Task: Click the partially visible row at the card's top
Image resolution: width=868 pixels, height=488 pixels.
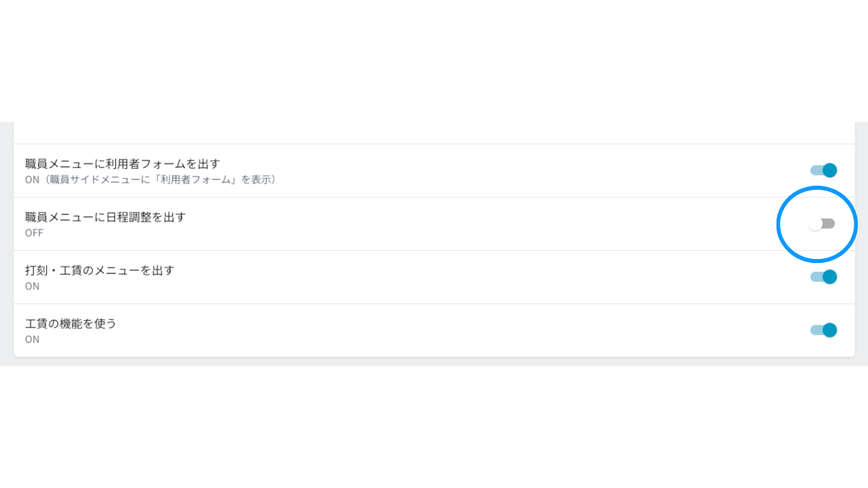Action: tap(434, 133)
